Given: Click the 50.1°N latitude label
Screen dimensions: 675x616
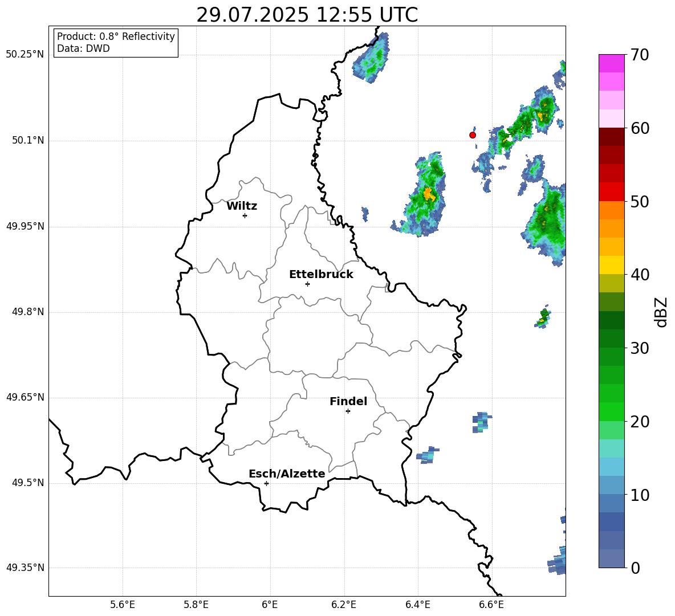Looking at the screenshot, I should [x=28, y=141].
